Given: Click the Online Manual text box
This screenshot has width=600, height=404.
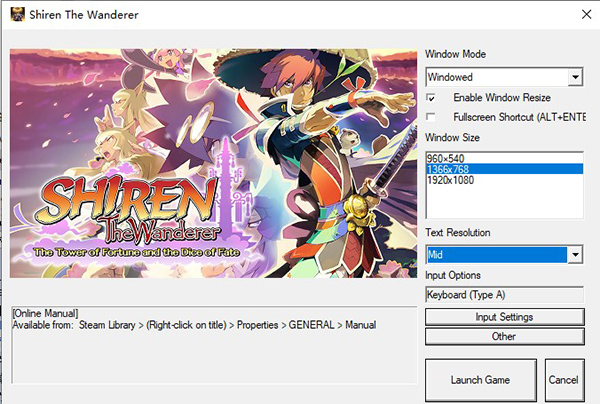Looking at the screenshot, I should tap(214, 345).
